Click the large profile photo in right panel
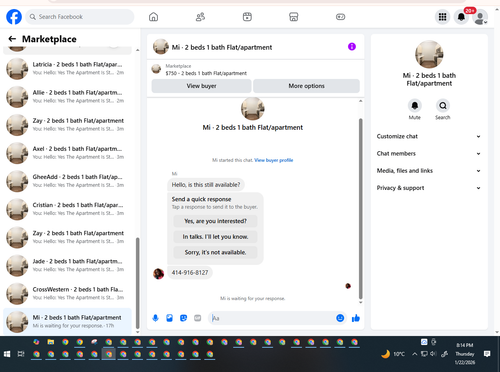 click(x=429, y=54)
